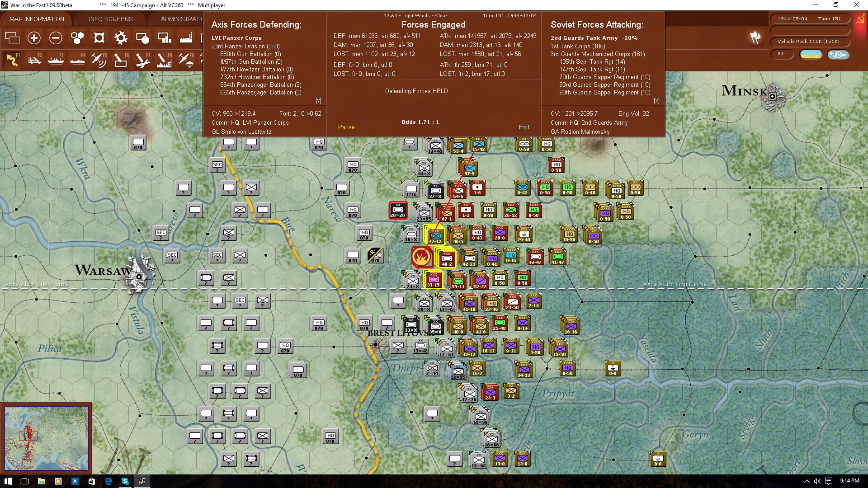The image size is (868, 488).
Task: Click the 2nd Guards Tank Army header
Action: coord(594,38)
